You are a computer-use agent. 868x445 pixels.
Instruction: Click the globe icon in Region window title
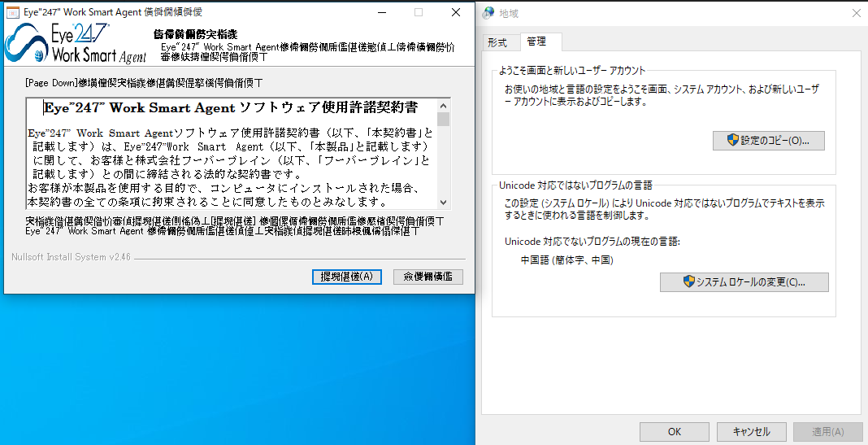(x=488, y=13)
